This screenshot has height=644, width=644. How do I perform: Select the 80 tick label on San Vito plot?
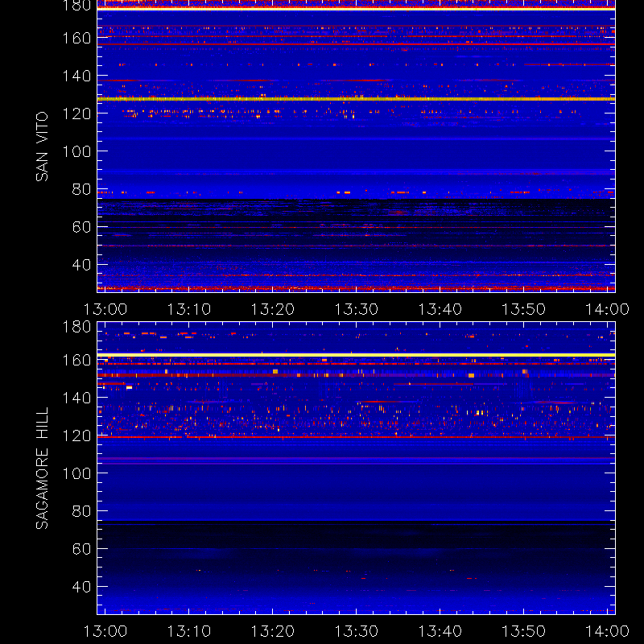[x=81, y=189]
